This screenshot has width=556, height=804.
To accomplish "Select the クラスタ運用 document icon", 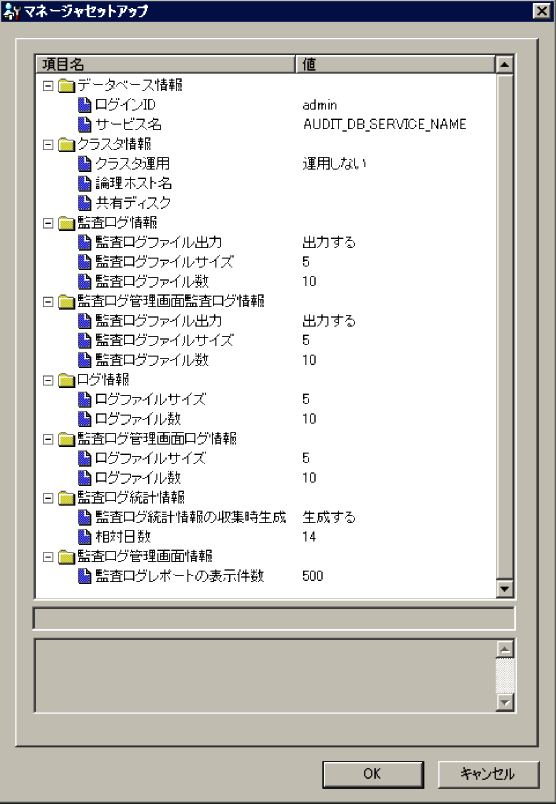I will pos(84,164).
